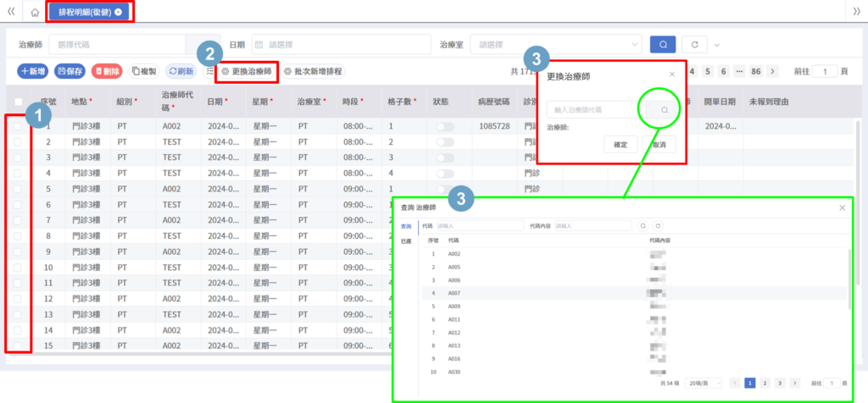
Task: Click the search icon beside 治療師代碼 input
Action: (665, 109)
